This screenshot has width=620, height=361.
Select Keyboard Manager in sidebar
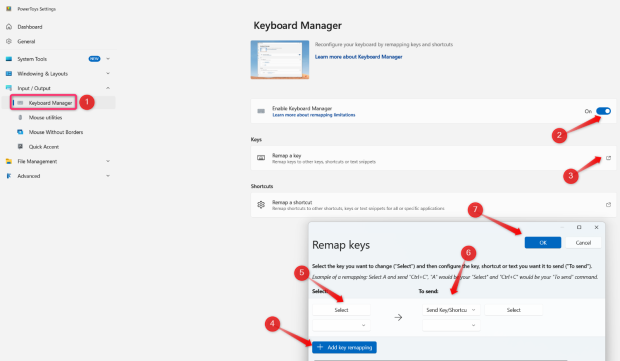click(50, 103)
